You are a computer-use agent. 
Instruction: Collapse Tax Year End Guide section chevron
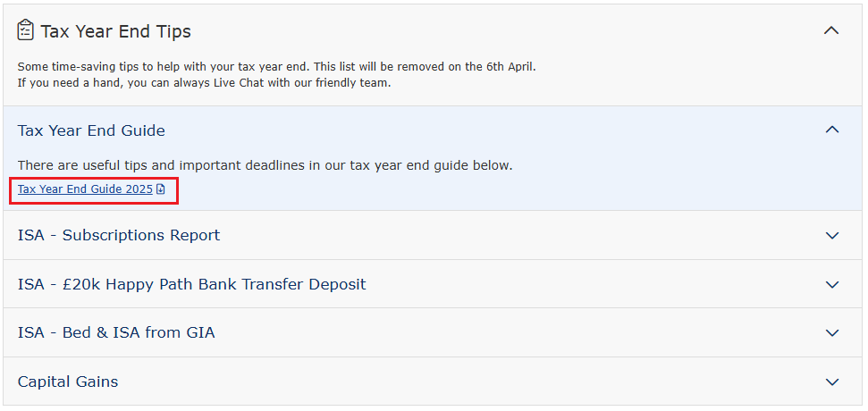[832, 130]
